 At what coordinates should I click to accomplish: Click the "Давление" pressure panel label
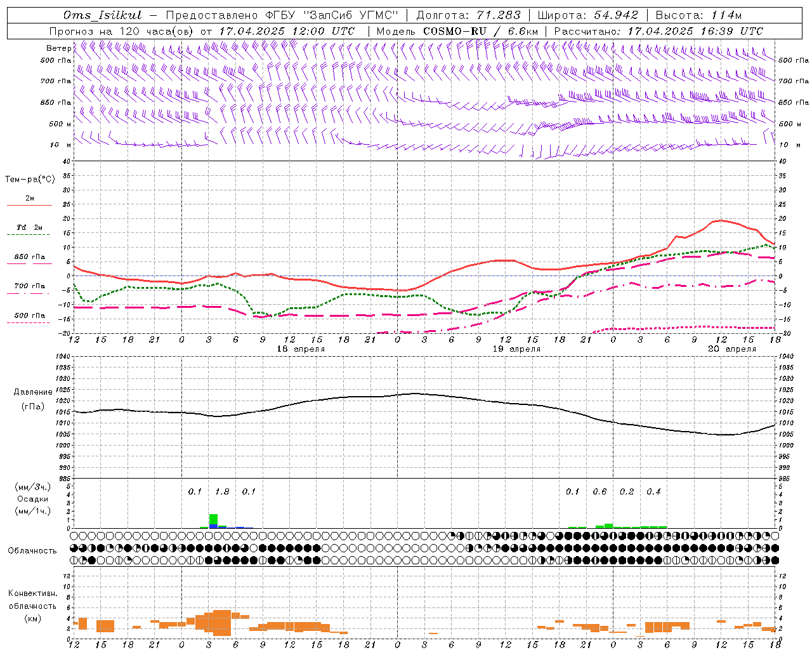pyautogui.click(x=33, y=392)
